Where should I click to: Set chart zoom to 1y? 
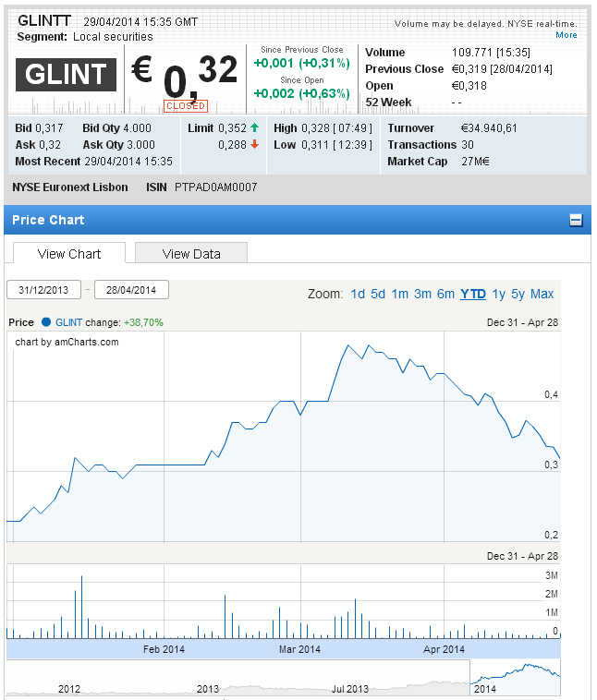coord(499,294)
